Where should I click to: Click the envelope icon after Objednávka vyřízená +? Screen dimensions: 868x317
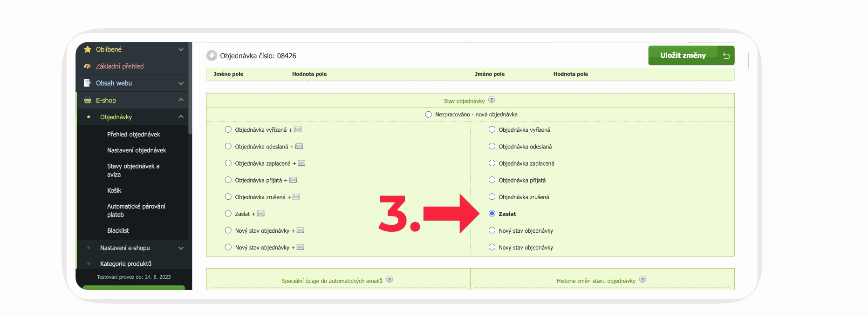[298, 130]
